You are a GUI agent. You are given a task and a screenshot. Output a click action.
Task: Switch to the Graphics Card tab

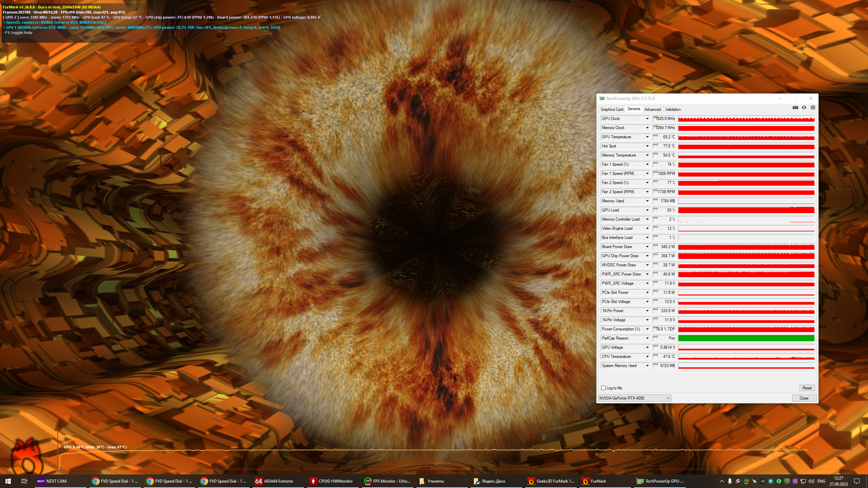[612, 109]
